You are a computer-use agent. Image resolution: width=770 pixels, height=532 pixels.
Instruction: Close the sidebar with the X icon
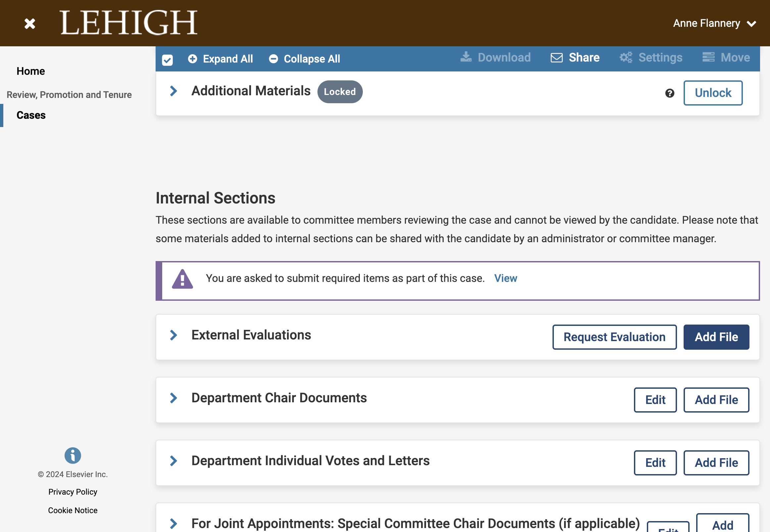pyautogui.click(x=30, y=23)
